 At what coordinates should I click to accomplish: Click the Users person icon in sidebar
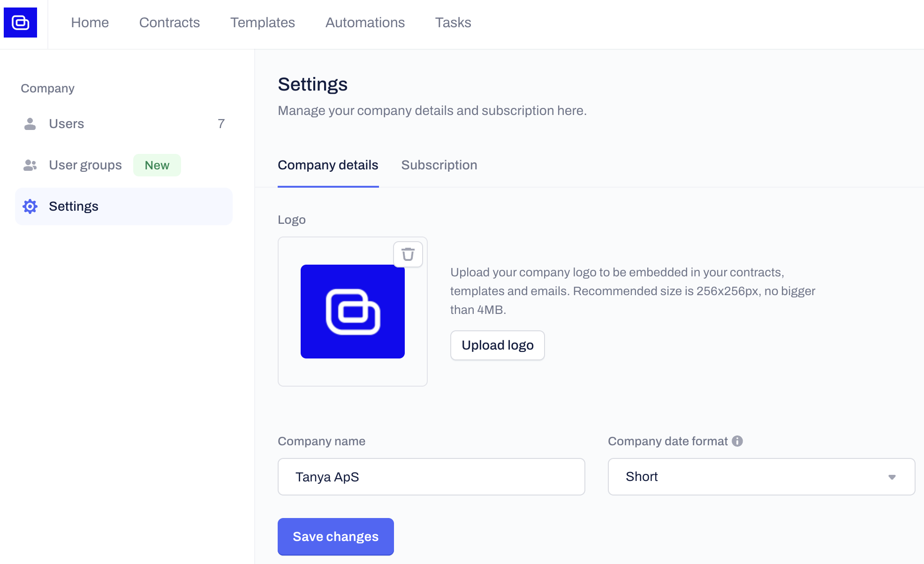[30, 124]
